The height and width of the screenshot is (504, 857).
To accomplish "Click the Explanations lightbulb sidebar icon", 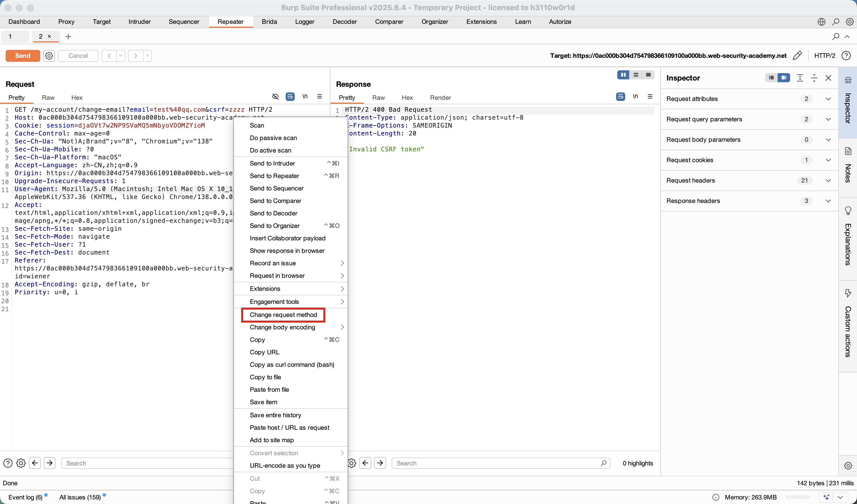I will tap(848, 211).
